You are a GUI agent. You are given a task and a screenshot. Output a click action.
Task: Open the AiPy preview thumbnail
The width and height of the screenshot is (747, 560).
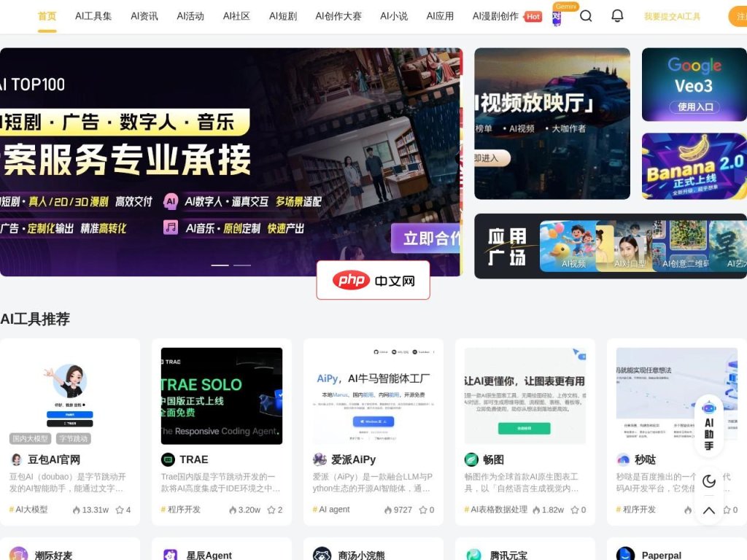point(373,396)
